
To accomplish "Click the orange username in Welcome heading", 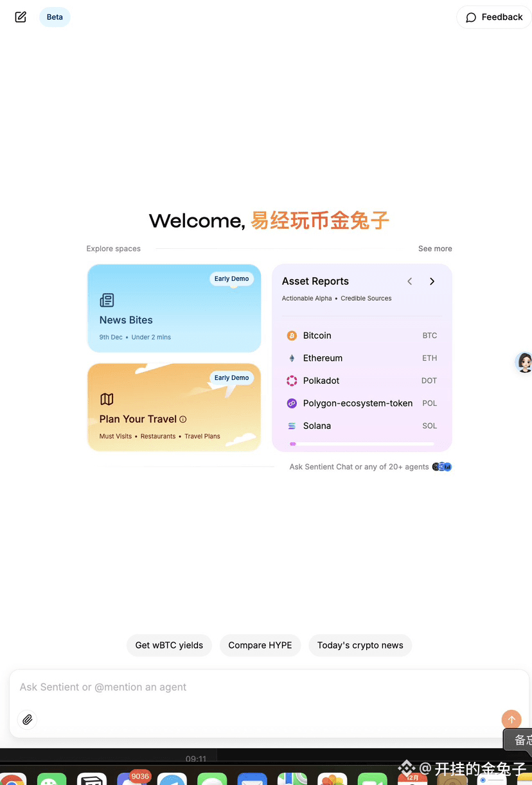I will (x=320, y=221).
